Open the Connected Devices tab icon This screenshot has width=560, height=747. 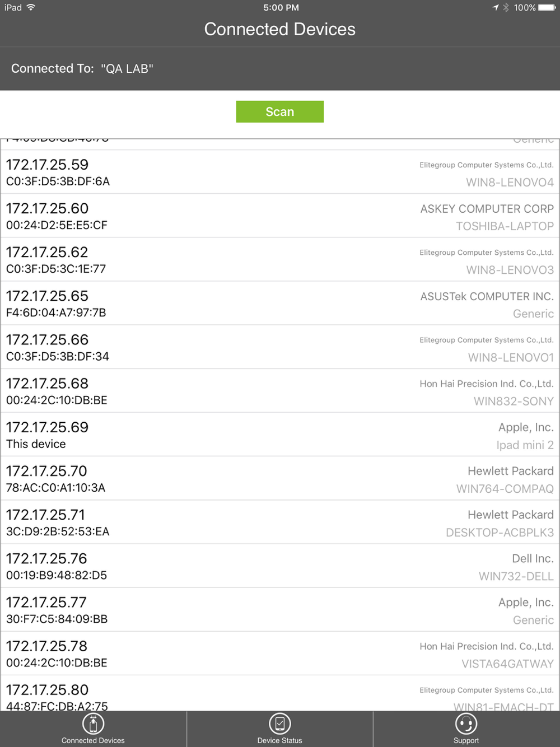93,724
